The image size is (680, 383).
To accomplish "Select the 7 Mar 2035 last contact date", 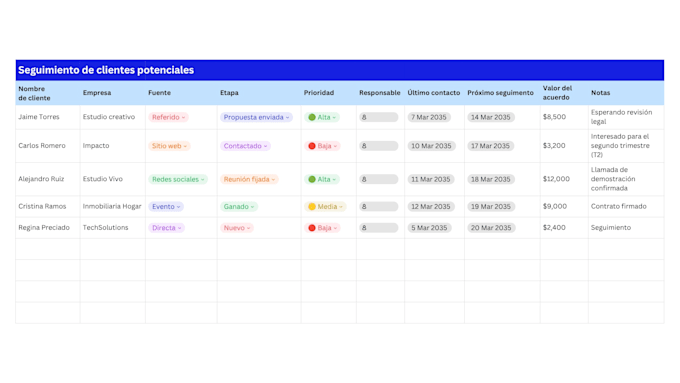I will click(x=429, y=117).
